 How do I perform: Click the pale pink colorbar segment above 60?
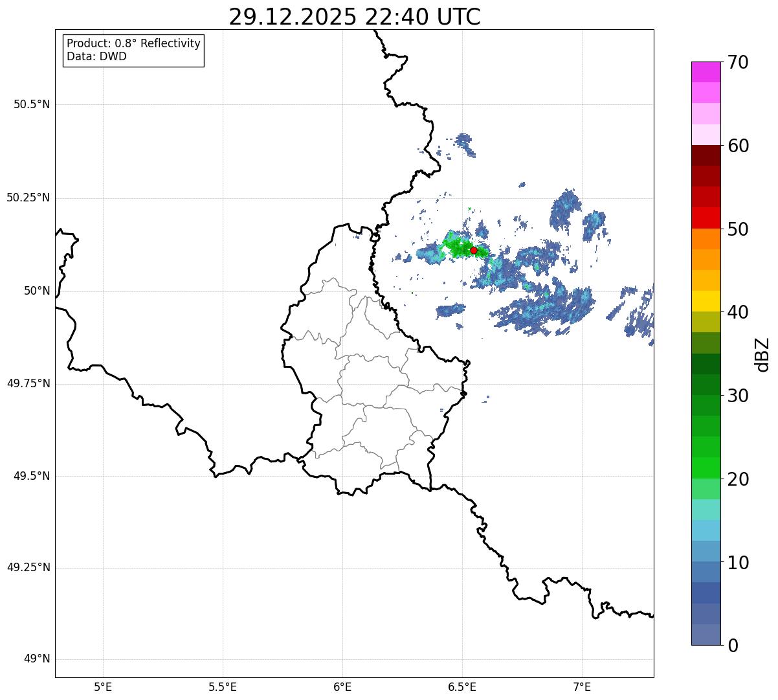tap(706, 135)
